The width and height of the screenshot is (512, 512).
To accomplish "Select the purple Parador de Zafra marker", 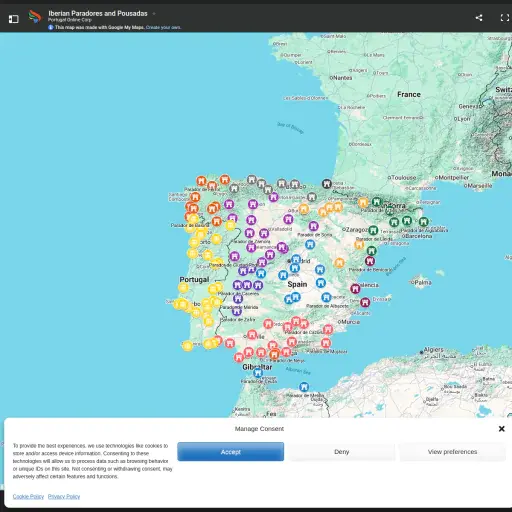I will point(237,311).
